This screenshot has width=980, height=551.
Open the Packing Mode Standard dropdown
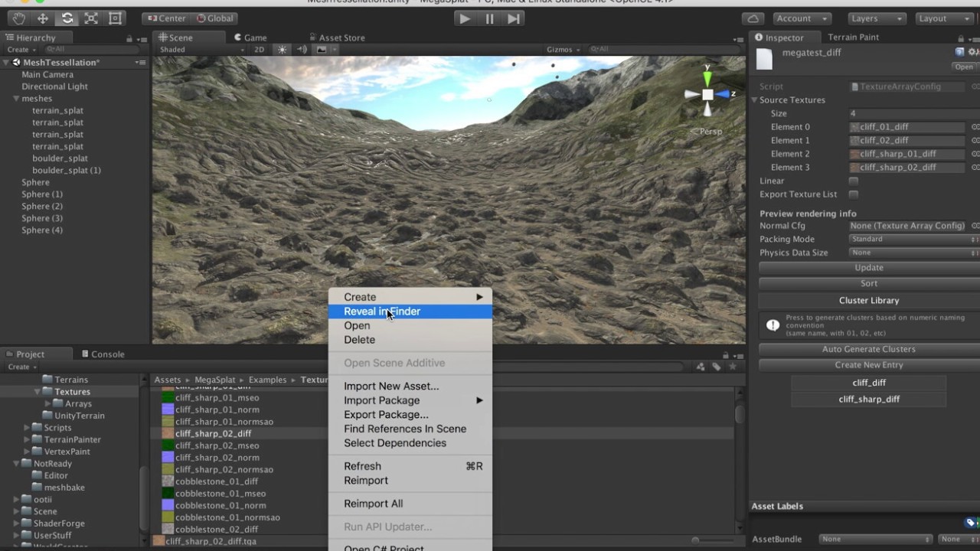(914, 240)
